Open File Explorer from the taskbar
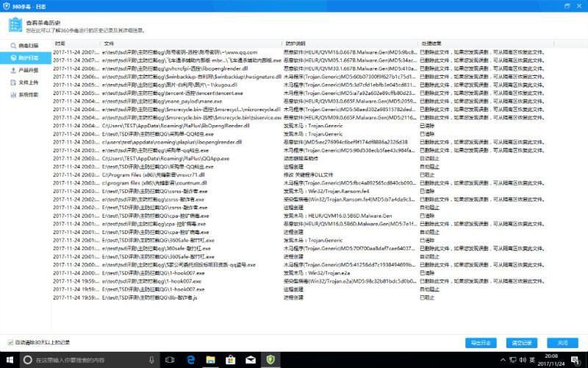This screenshot has height=368, width=588. tap(209, 360)
